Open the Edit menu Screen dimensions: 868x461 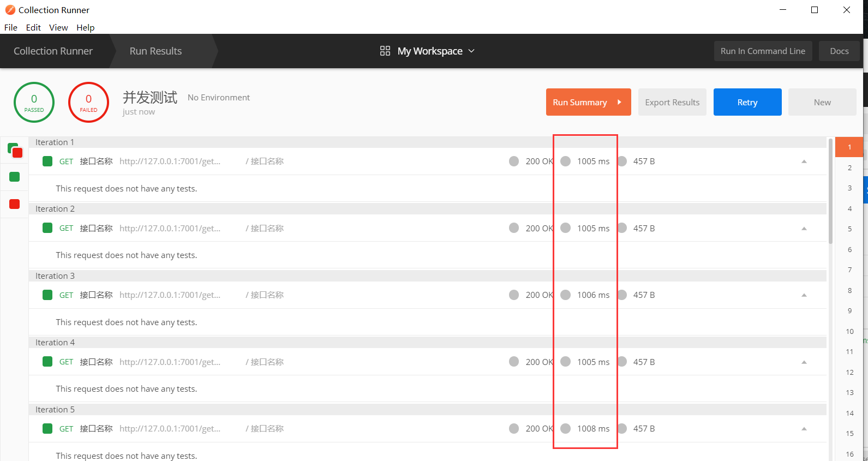33,27
